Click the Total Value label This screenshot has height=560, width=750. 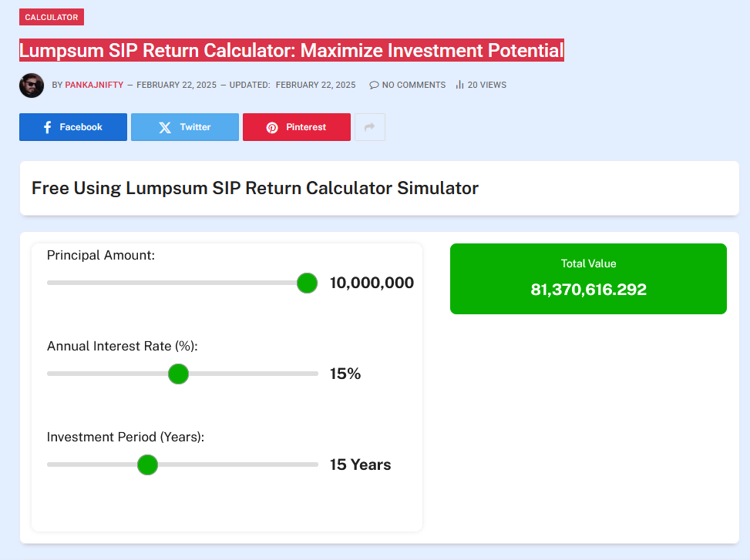click(x=588, y=263)
